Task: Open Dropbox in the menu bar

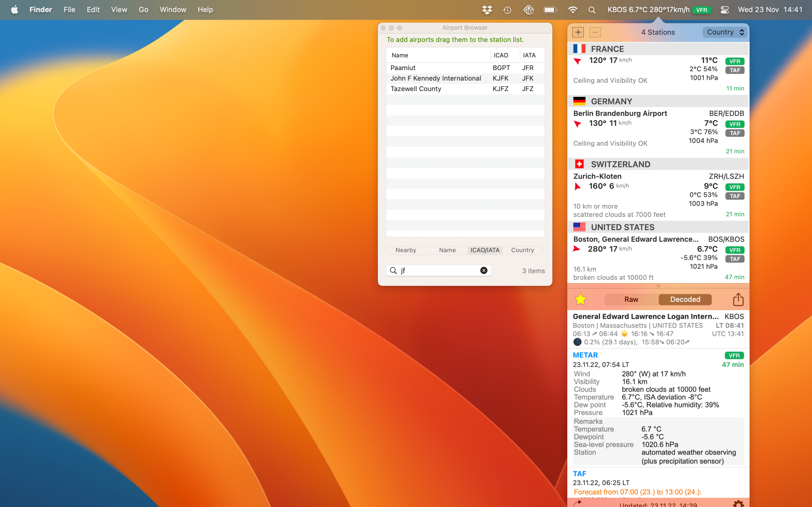Action: tap(487, 10)
